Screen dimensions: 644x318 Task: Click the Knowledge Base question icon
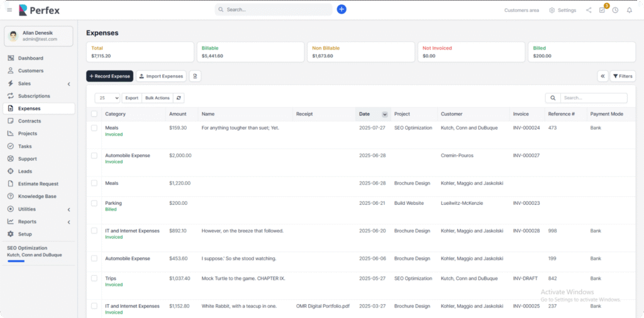[11, 196]
